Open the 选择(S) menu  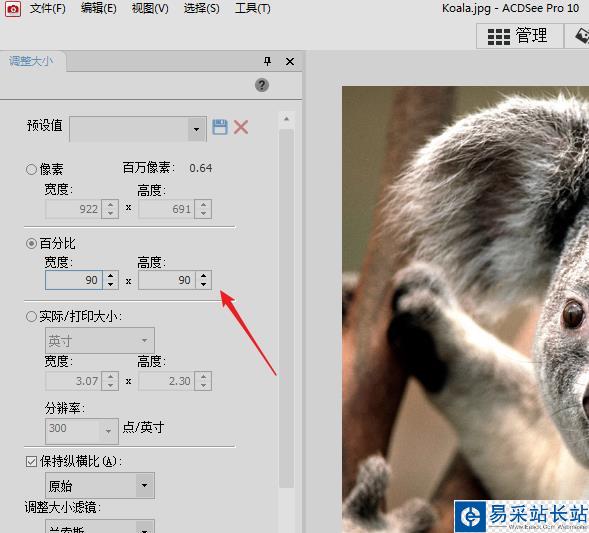pyautogui.click(x=201, y=8)
